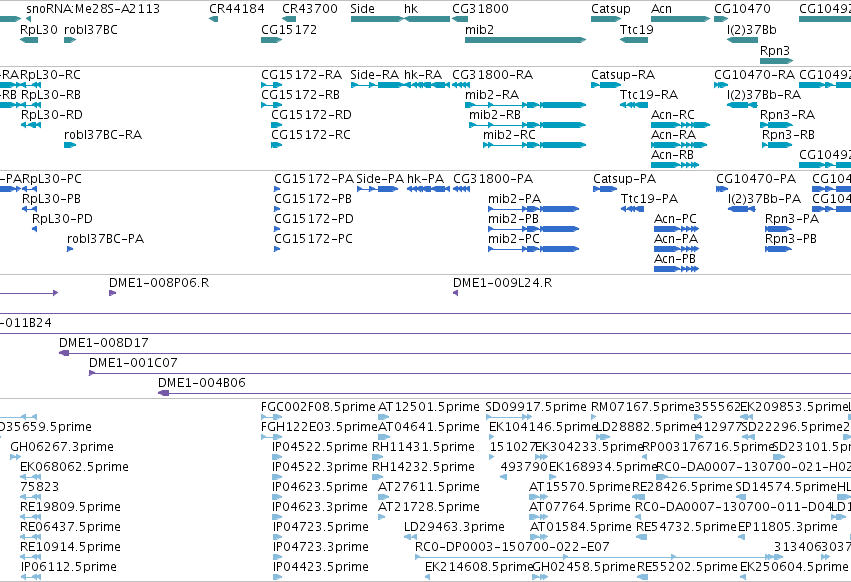Select transcript mib2-RA
The height and width of the screenshot is (582, 851).
492,95
